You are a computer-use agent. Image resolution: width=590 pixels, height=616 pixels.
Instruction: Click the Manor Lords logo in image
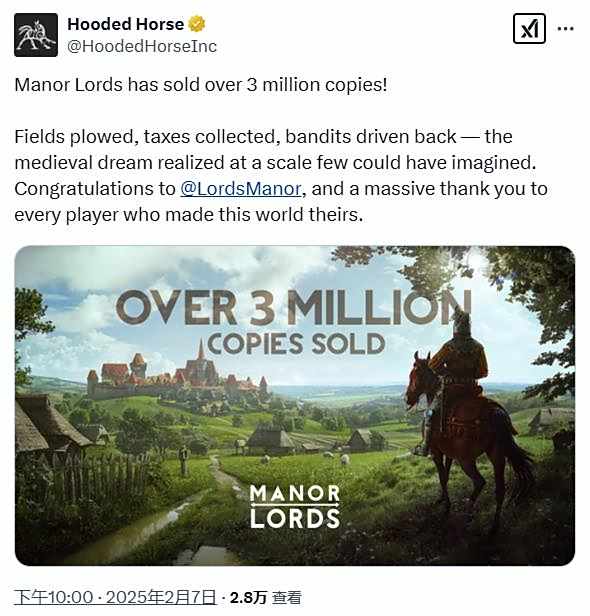[295, 506]
